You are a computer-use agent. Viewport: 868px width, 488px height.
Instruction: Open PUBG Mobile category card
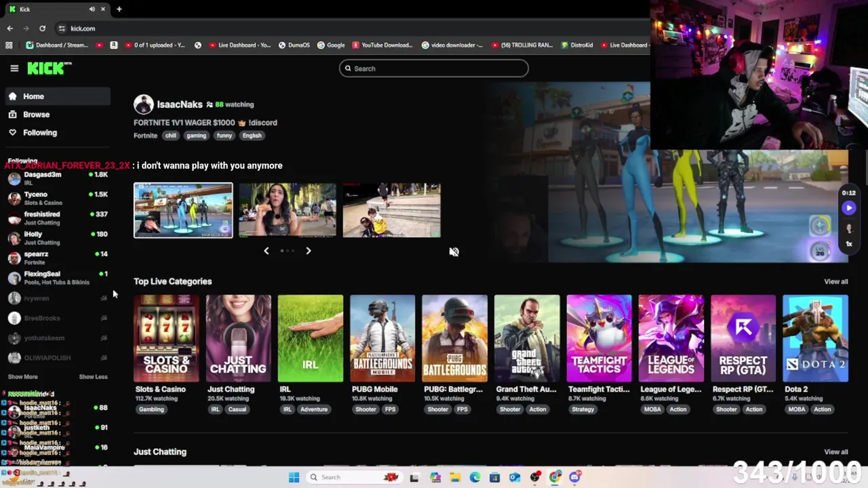pyautogui.click(x=382, y=338)
